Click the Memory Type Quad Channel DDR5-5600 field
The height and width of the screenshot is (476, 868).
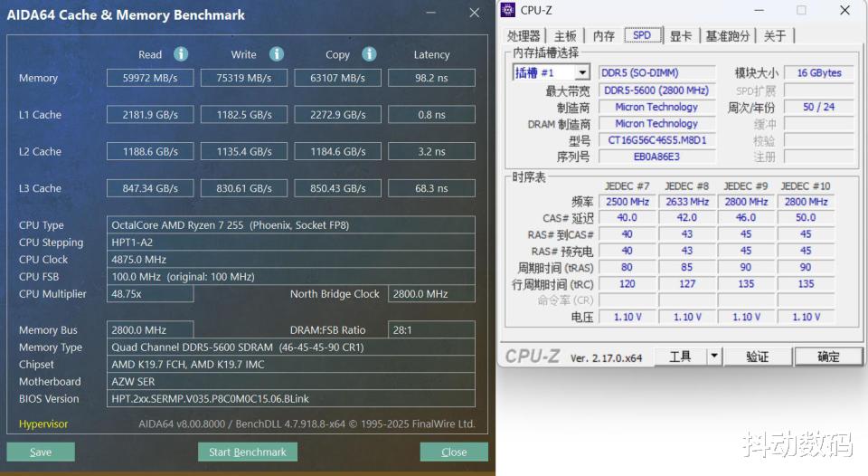(290, 347)
